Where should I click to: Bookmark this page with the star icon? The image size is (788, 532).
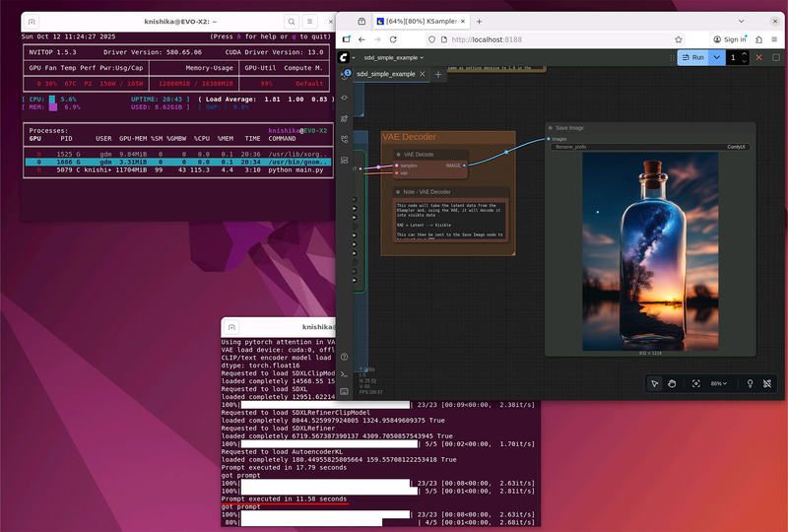679,39
